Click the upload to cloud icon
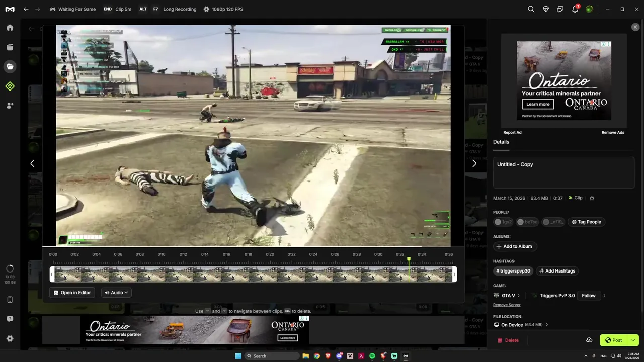644x362 pixels. (589, 340)
